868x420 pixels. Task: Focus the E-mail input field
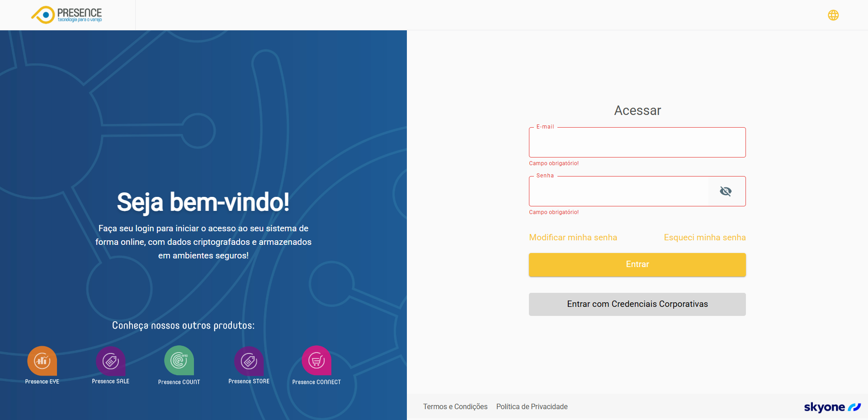pos(637,143)
